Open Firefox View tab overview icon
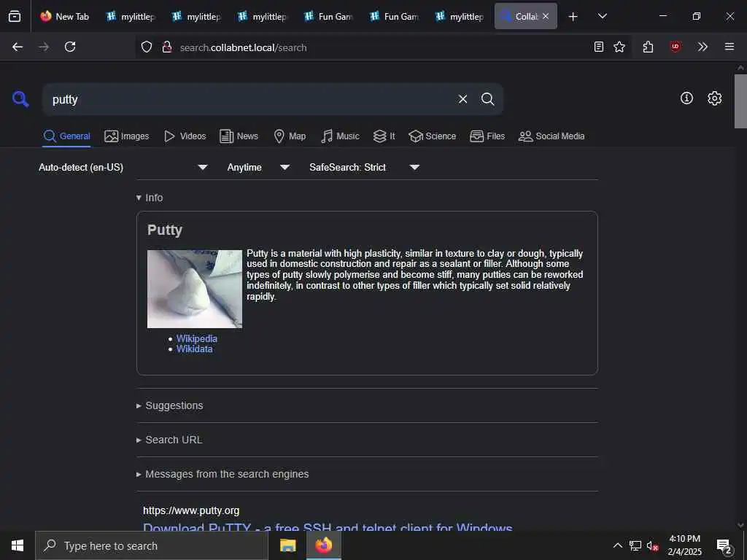Viewport: 747px width, 560px height. (x=15, y=16)
